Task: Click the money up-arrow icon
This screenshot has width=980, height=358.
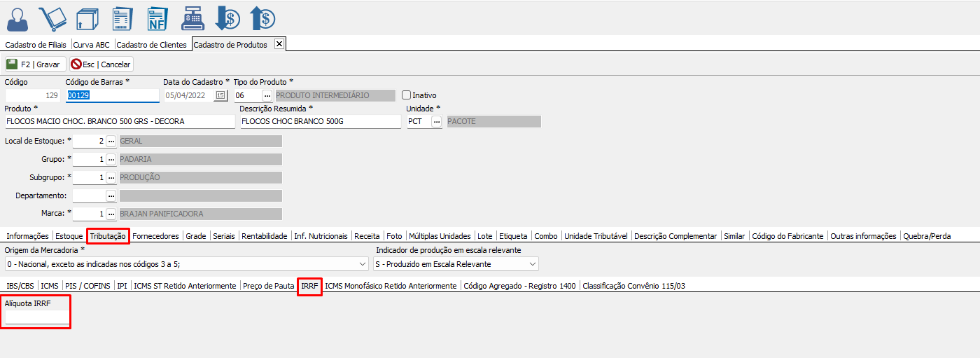Action: click(x=262, y=18)
